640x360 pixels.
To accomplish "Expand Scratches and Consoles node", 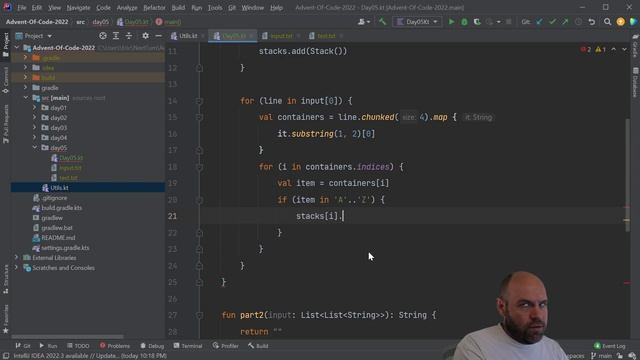I will click(17, 268).
